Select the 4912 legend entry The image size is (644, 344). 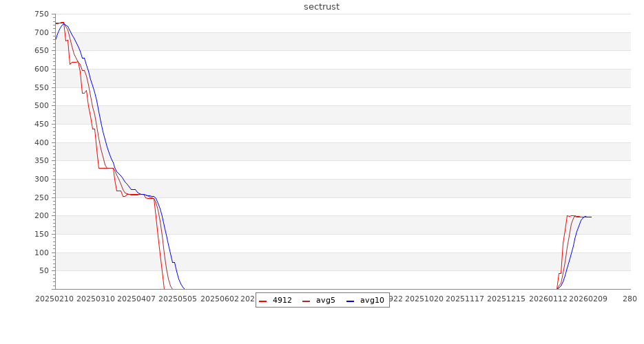(x=282, y=301)
